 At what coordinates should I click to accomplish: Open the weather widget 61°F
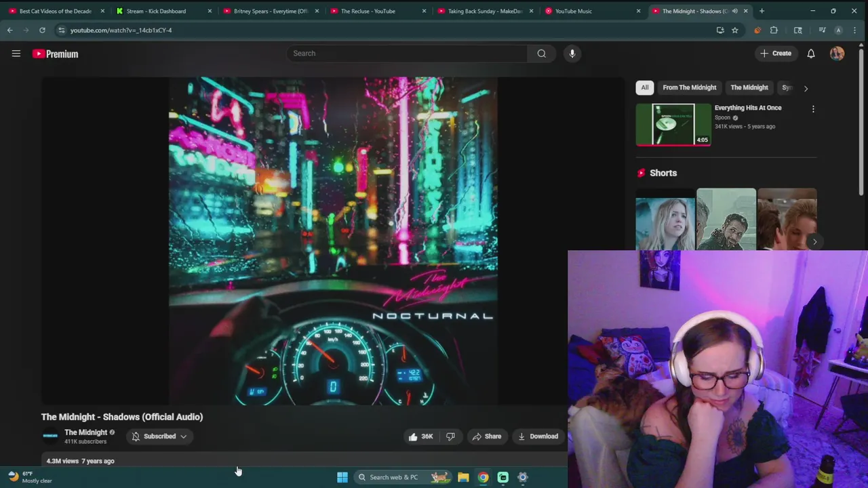[30, 477]
